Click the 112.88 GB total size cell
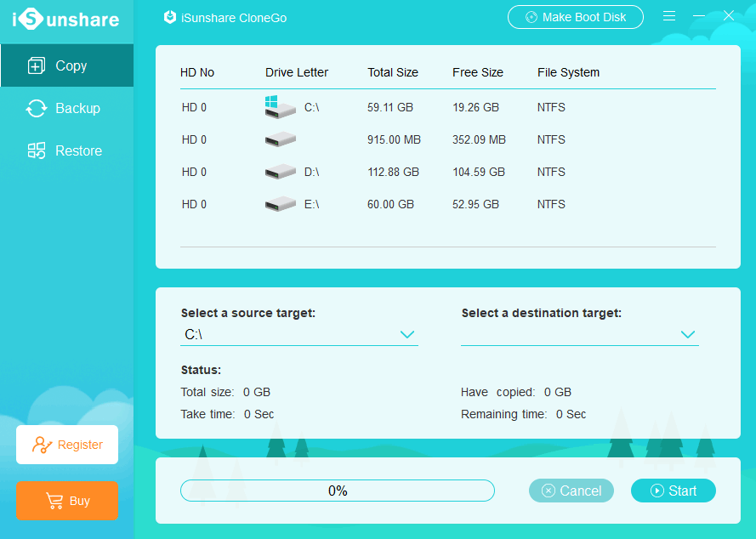The image size is (756, 539). [x=393, y=172]
